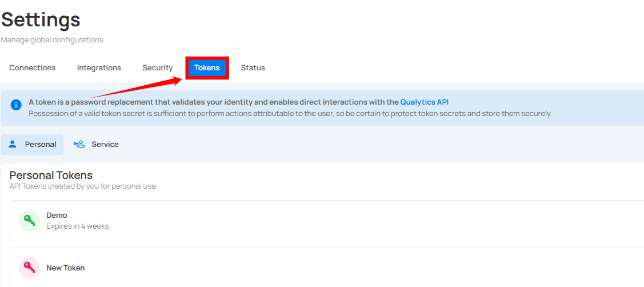Click the service account icon beside Service

pos(79,144)
